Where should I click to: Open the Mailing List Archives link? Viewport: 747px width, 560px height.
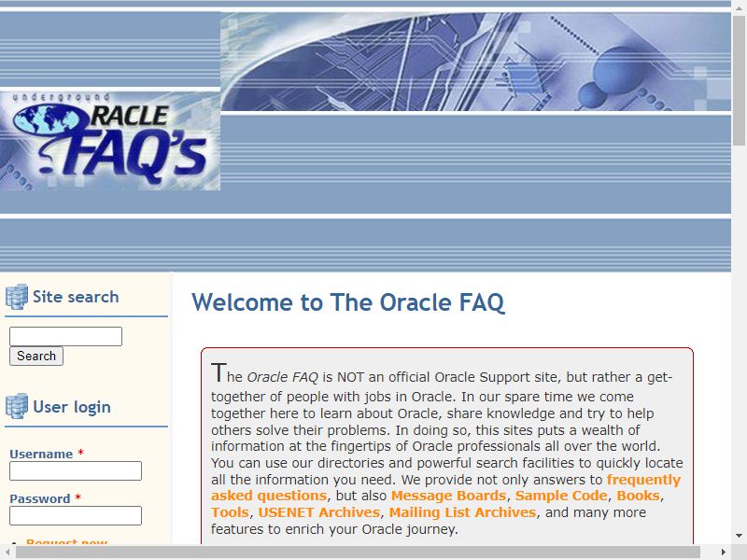(x=462, y=512)
